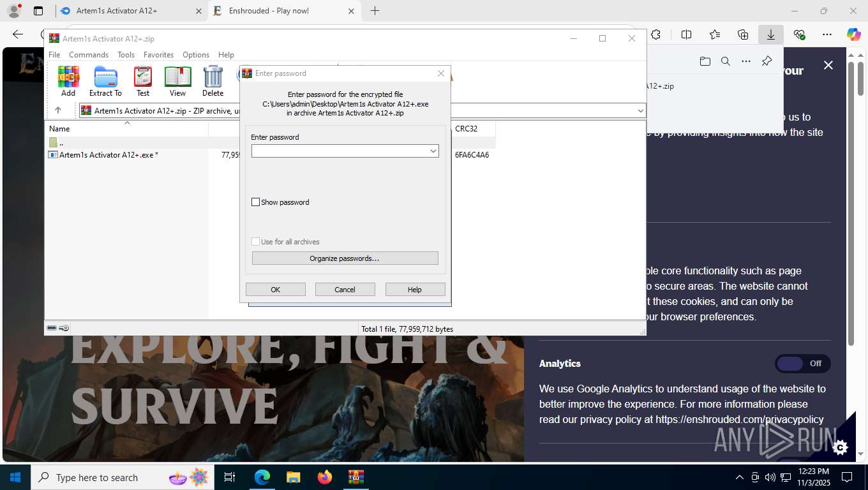This screenshot has height=490, width=868.
Task: Expand the Enter password dropdown arrow
Action: tap(433, 151)
